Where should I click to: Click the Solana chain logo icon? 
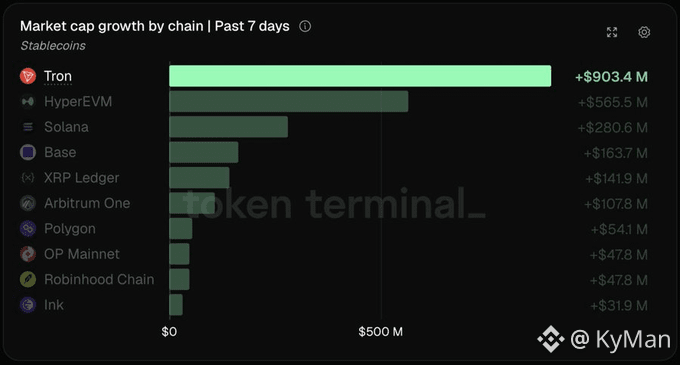[28, 127]
